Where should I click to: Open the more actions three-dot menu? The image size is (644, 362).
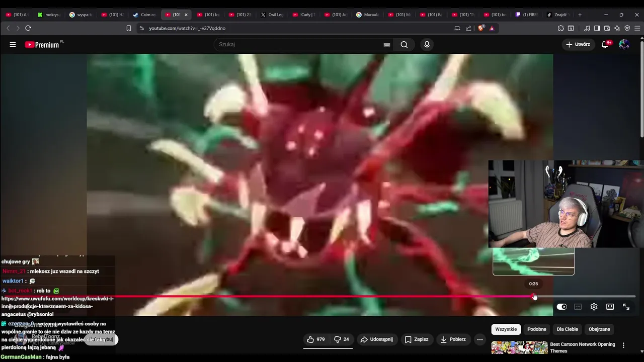click(x=480, y=339)
